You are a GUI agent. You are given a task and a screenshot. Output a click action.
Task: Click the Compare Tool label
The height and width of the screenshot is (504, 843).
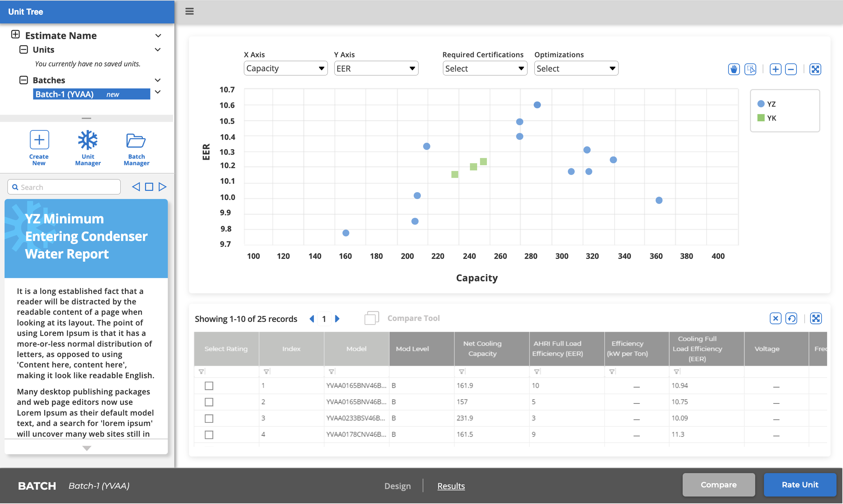[x=413, y=319]
